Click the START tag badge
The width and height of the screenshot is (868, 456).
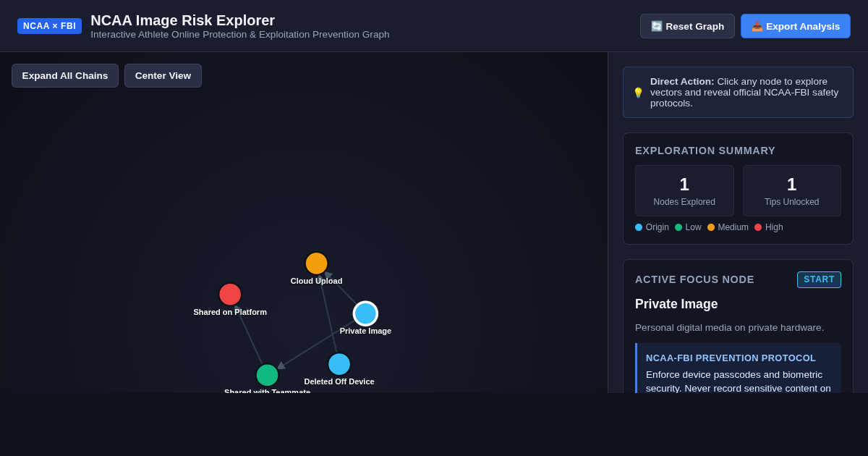point(819,279)
